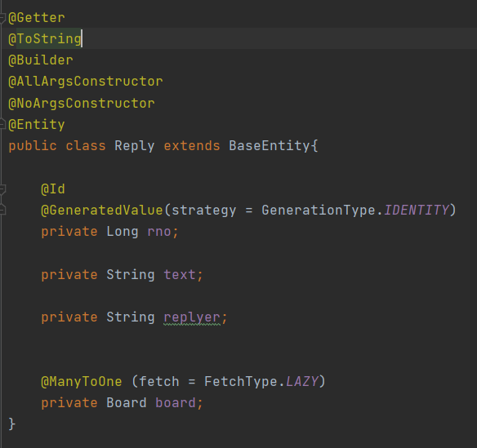Click the @Builder annotation
This screenshot has height=448, width=477.
click(x=41, y=60)
